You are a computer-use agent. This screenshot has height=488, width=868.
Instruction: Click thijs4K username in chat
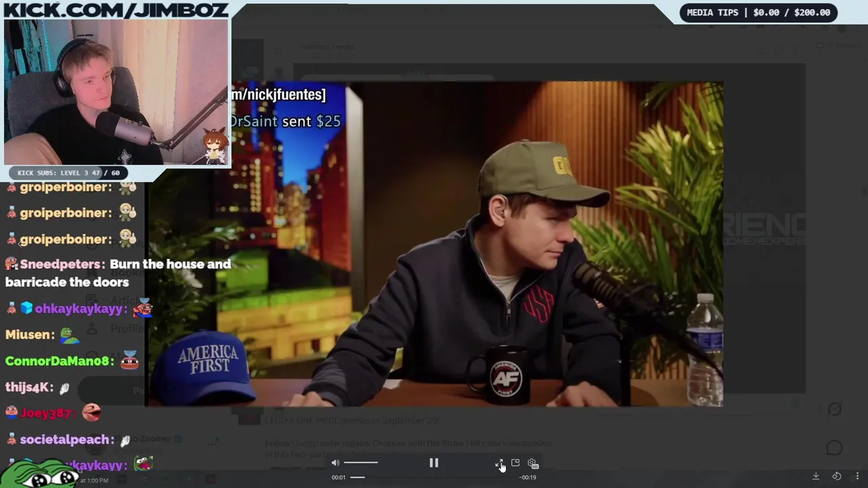(x=28, y=387)
